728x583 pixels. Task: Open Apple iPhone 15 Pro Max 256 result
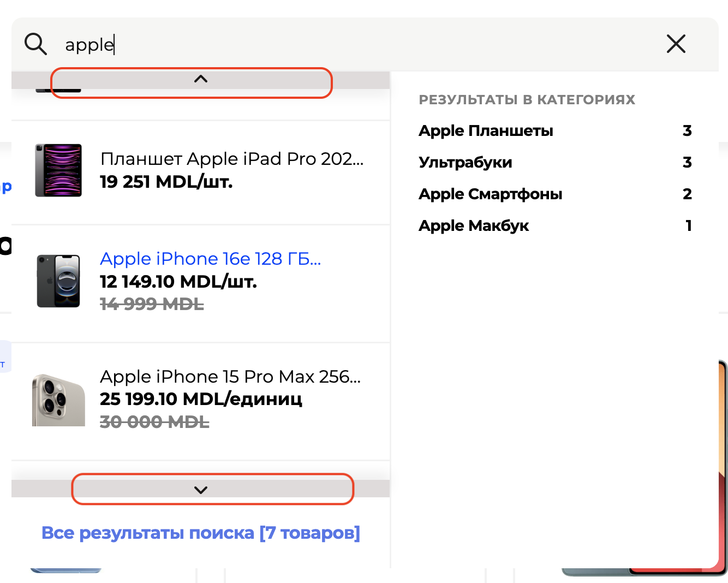tap(230, 377)
